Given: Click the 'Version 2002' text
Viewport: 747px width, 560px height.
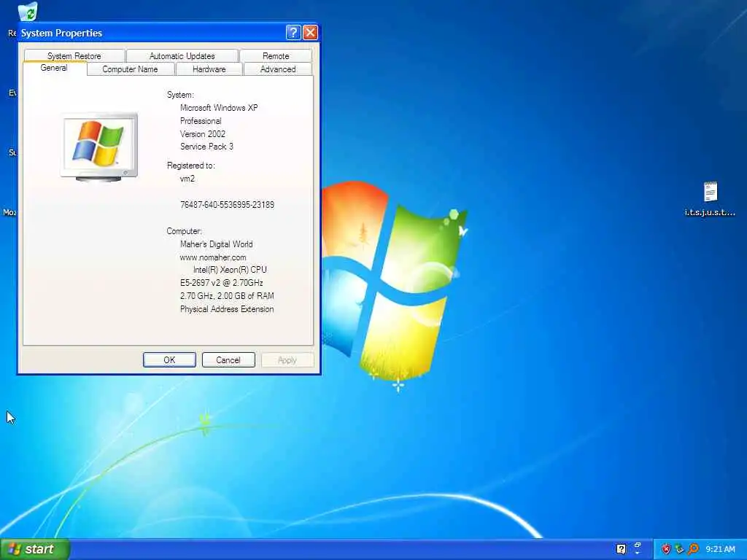Looking at the screenshot, I should [x=203, y=134].
